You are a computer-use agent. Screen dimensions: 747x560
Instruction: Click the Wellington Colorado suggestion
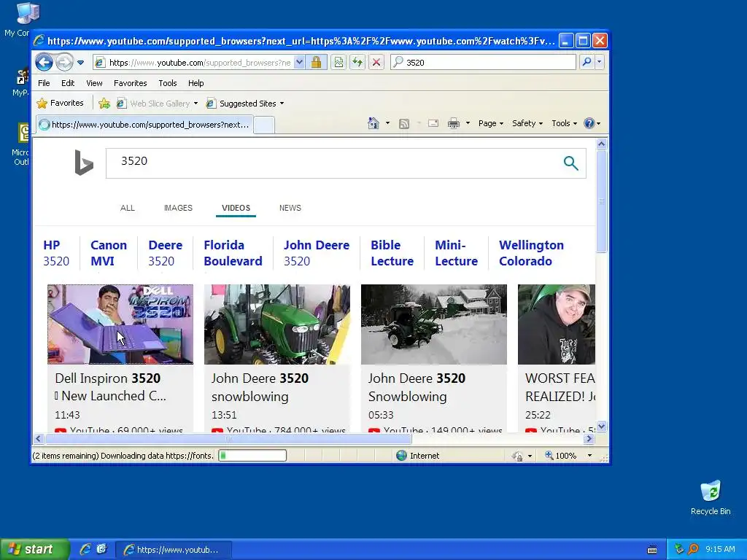[531, 253]
